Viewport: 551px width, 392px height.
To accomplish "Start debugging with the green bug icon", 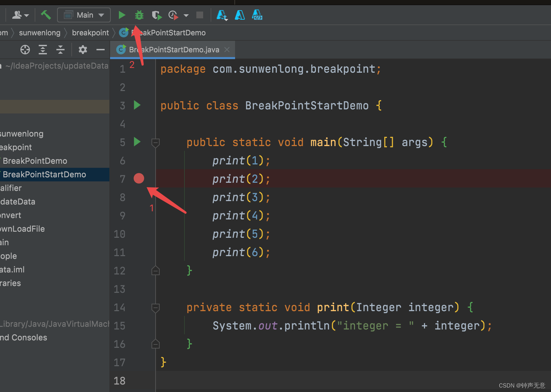I will click(x=139, y=15).
